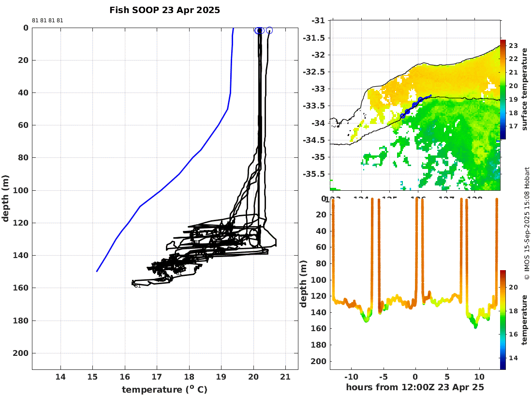This screenshot has width=532, height=397.
Task: Click the green deep dive segment near hour 9
Action: pyautogui.click(x=475, y=322)
